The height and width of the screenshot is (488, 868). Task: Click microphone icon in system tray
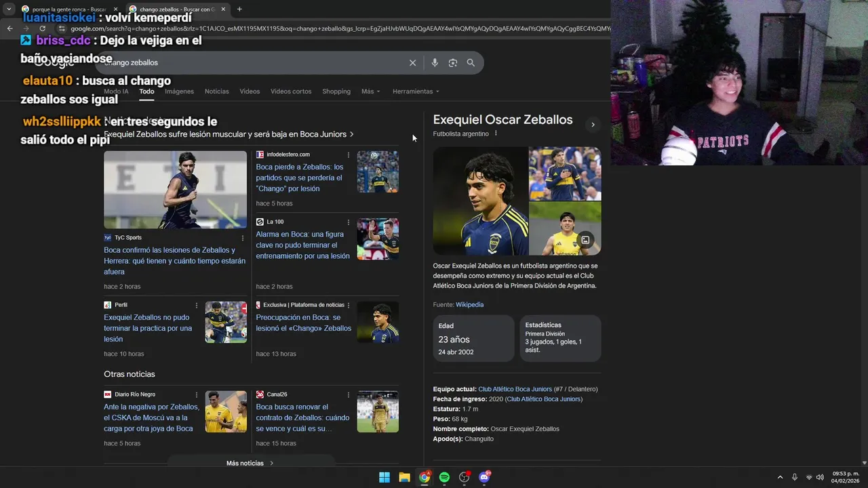[x=794, y=477]
